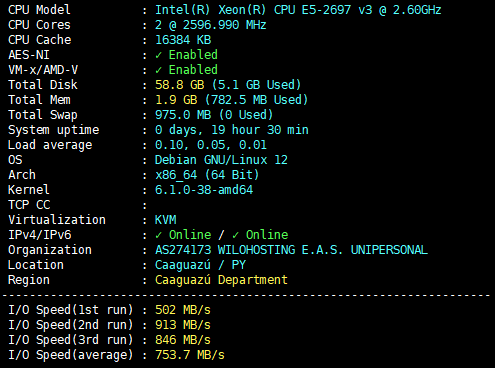Click the Total Disk label
The width and height of the screenshot is (495, 368).
coord(43,85)
